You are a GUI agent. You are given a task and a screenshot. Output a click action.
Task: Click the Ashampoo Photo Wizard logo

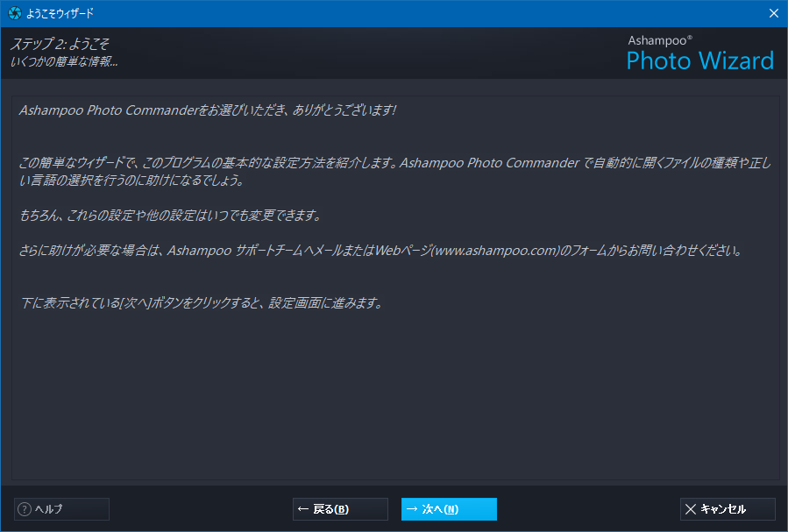(x=699, y=53)
